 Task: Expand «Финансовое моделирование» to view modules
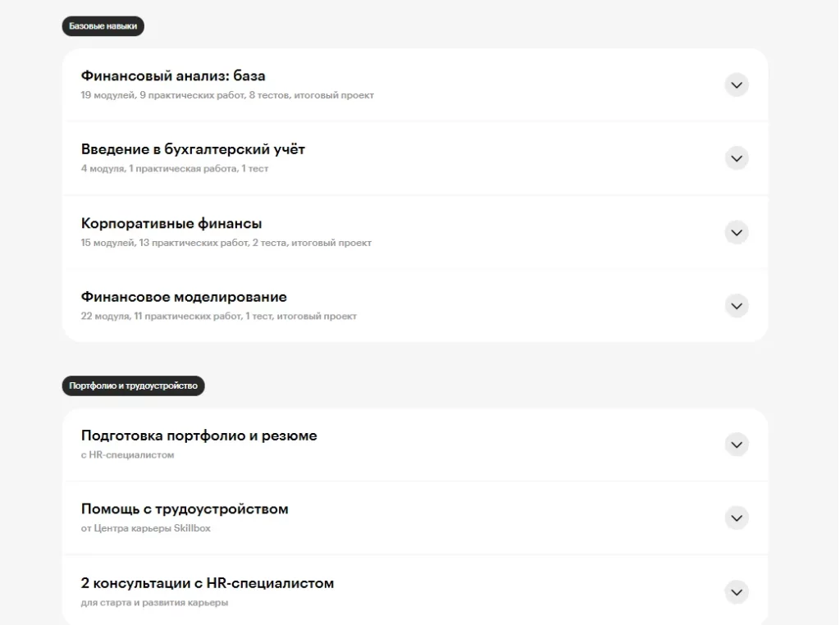[736, 305]
